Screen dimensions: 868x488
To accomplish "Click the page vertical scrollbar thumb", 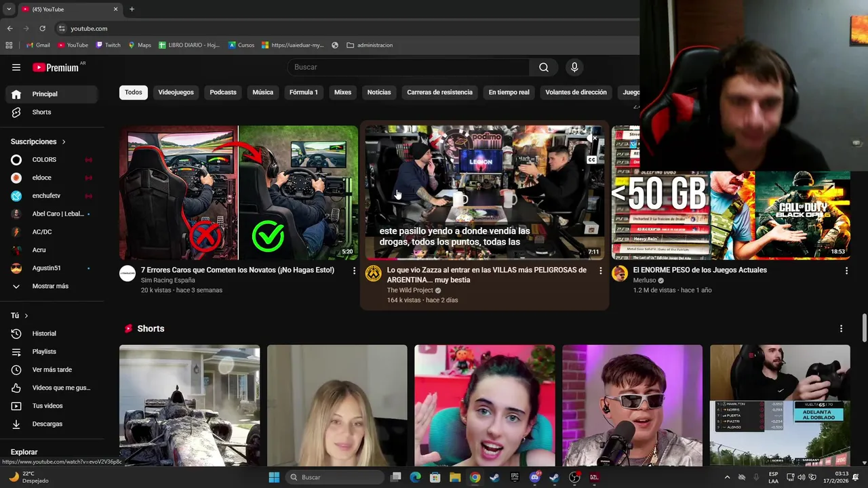I will point(864,328).
